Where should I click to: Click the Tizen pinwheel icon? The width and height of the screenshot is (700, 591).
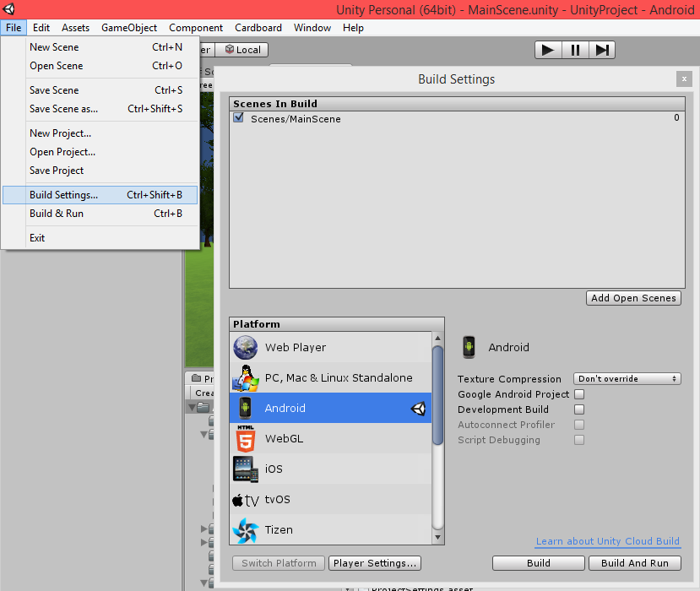point(246,530)
